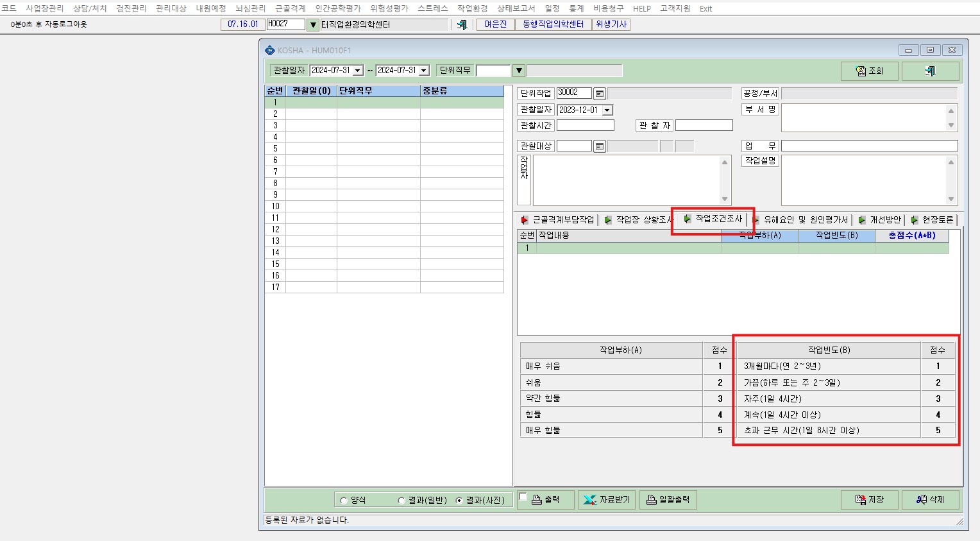The width and height of the screenshot is (980, 541).
Task: Open the 단위작업 code lookup icon
Action: (599, 94)
